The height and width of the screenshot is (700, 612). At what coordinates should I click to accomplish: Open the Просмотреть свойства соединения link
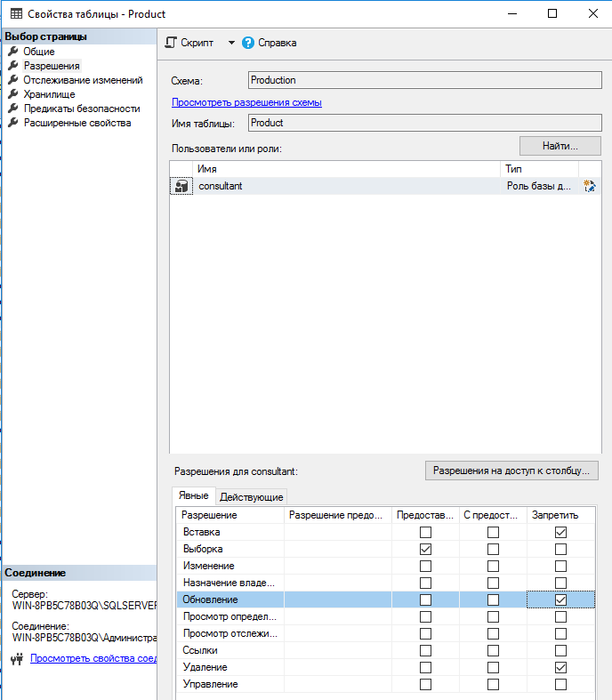pyautogui.click(x=93, y=658)
